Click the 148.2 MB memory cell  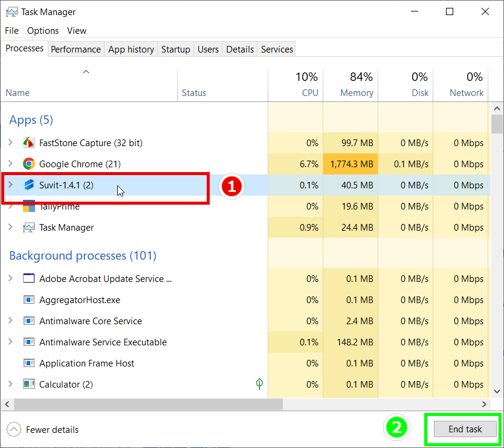(351, 342)
